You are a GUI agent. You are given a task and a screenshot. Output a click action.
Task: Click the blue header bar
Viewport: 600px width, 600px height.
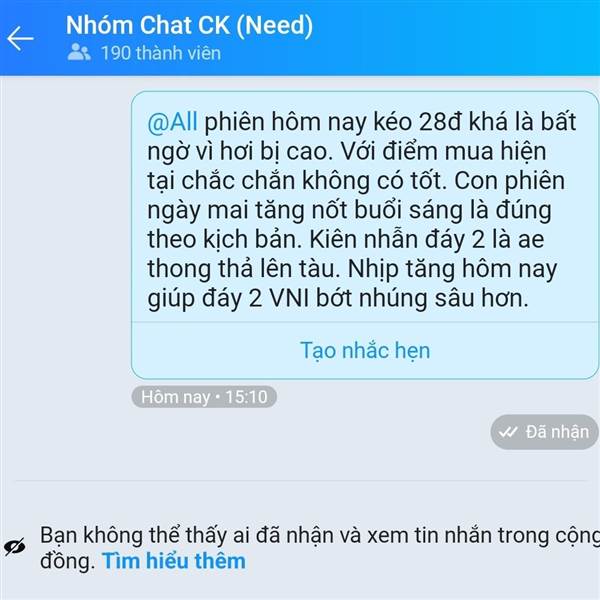click(300, 38)
